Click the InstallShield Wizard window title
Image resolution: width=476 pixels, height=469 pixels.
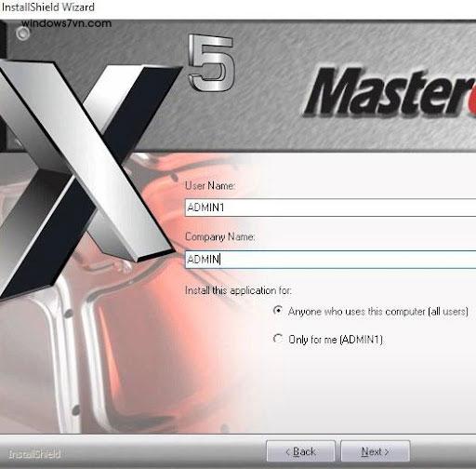(x=47, y=7)
